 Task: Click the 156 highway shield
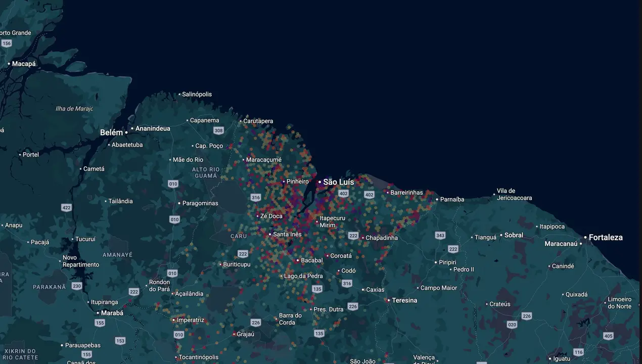(6, 43)
